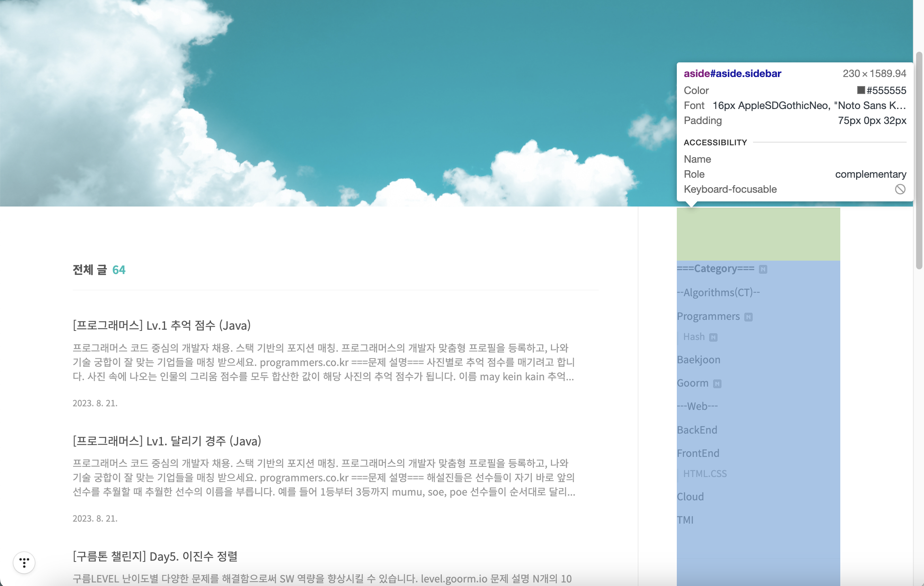Click the Keyboard-focusable not-allowed icon in tooltip

click(900, 189)
